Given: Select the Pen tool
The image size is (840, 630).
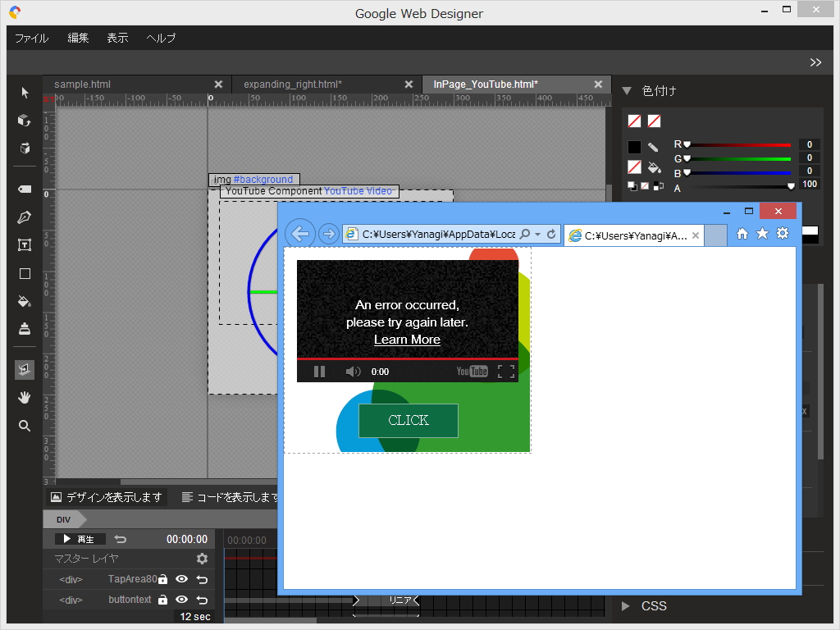Looking at the screenshot, I should [24, 217].
